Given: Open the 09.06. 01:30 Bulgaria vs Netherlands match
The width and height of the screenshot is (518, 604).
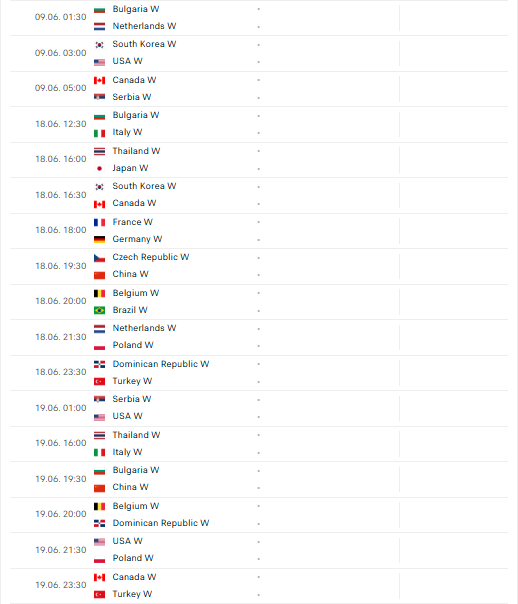Looking at the screenshot, I should pyautogui.click(x=259, y=18).
